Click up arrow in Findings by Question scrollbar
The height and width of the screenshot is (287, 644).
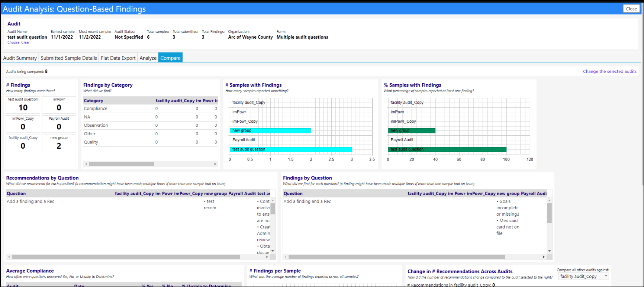point(550,201)
